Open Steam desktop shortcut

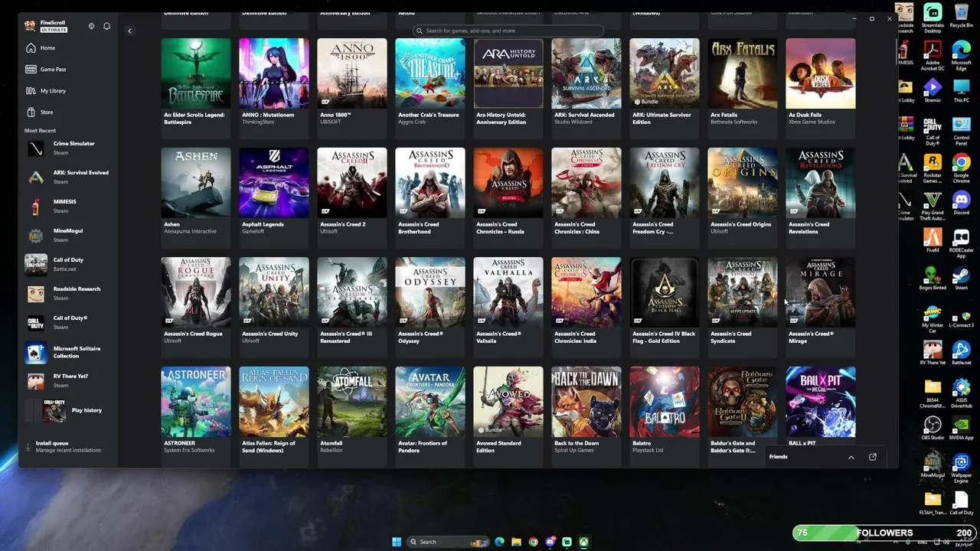click(961, 279)
